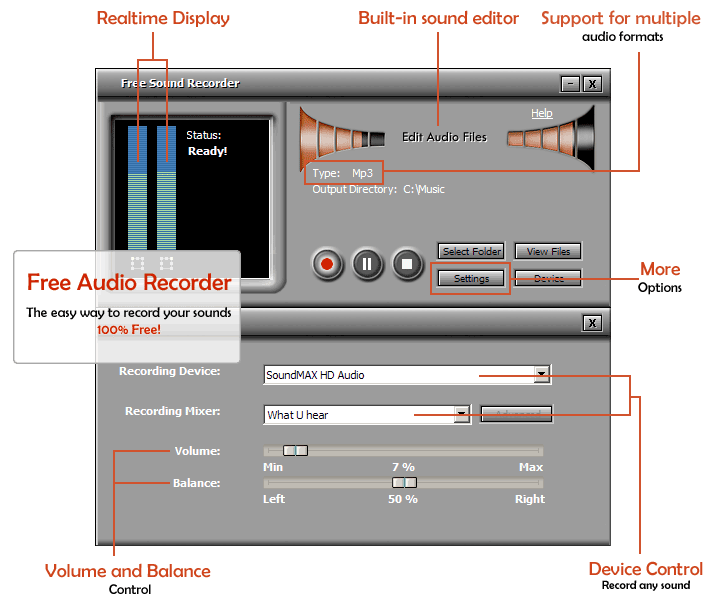The width and height of the screenshot is (706, 614).
Task: Open View Files
Action: [x=547, y=252]
